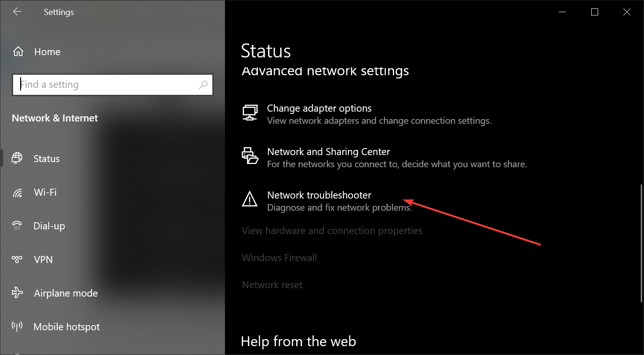Click the back arrow in Settings
This screenshot has height=355, width=644.
pyautogui.click(x=17, y=12)
